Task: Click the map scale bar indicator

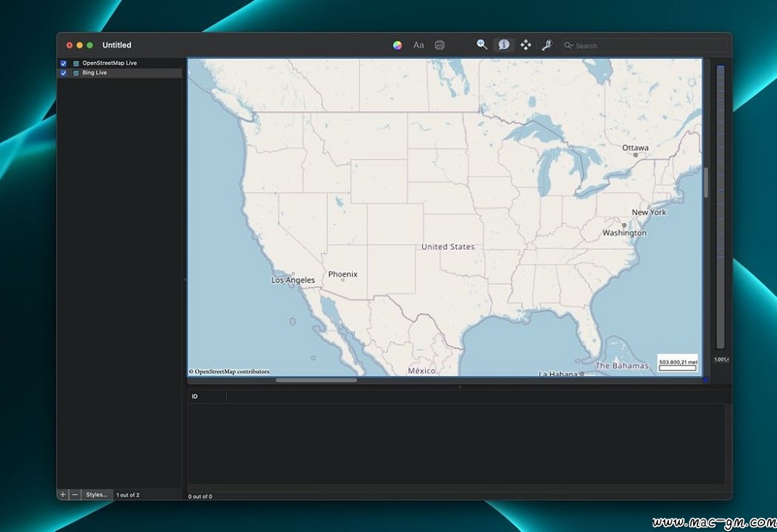Action: [x=678, y=363]
